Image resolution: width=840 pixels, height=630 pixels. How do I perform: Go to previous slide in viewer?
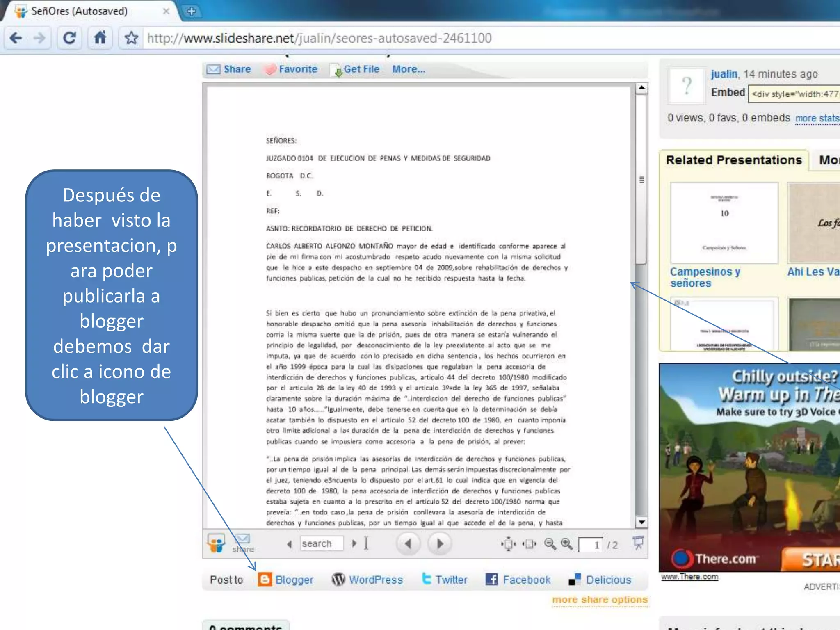point(408,544)
